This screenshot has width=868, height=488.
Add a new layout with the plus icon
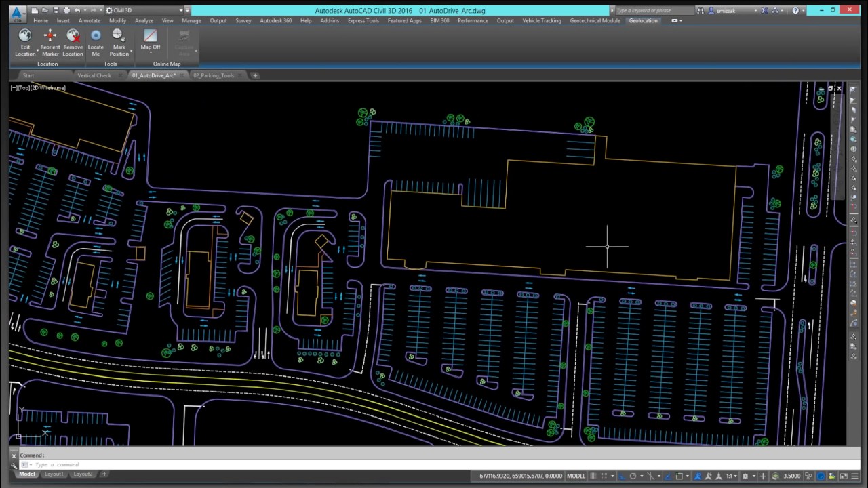coord(104,474)
